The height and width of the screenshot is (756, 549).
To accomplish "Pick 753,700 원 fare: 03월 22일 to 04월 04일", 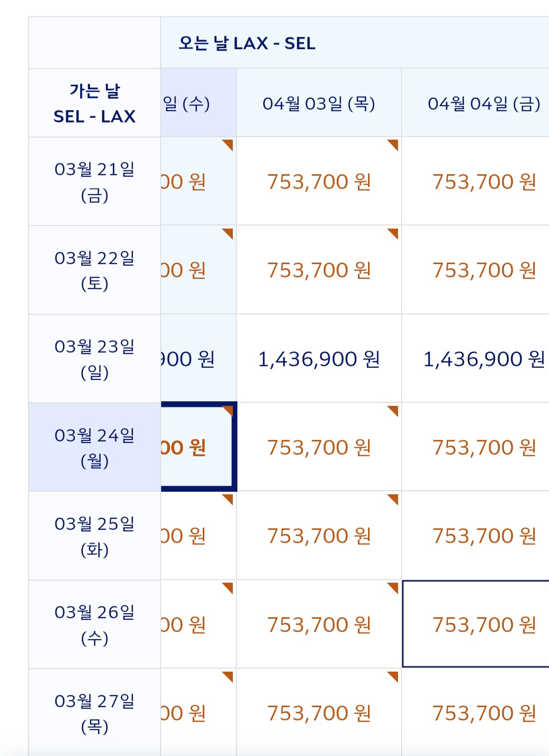I will (483, 270).
